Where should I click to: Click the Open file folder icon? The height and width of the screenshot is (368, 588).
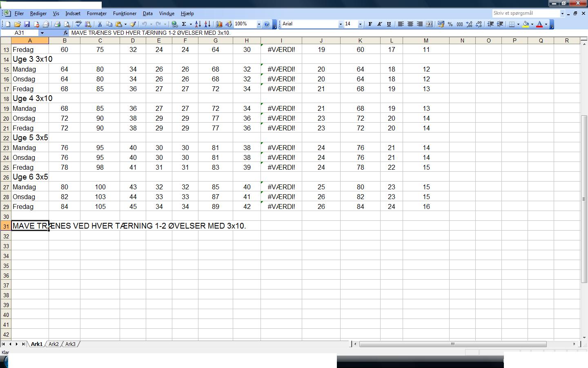(x=18, y=24)
